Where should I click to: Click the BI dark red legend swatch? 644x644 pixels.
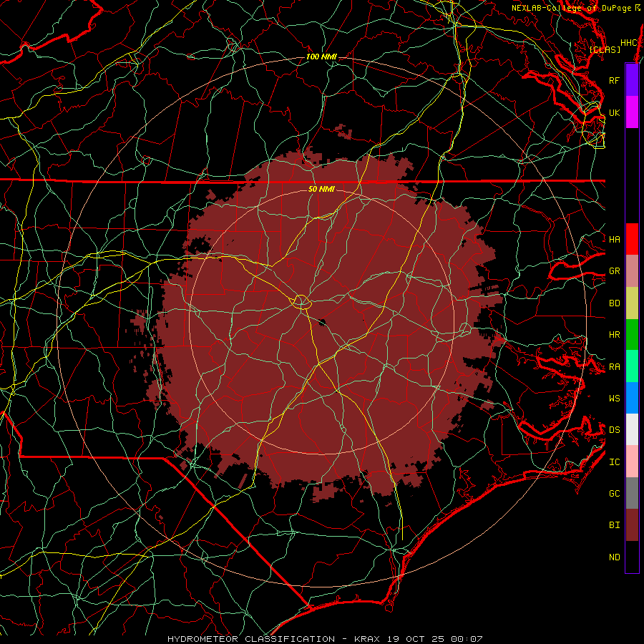pyautogui.click(x=632, y=525)
